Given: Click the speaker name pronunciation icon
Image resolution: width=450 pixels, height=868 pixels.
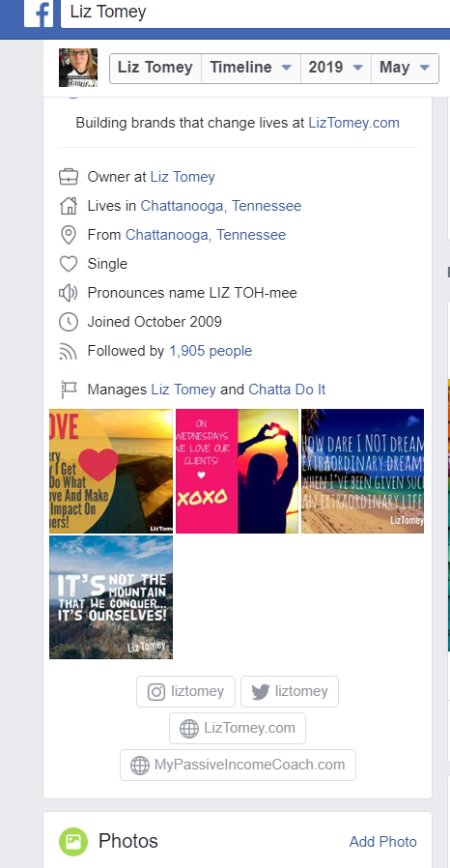Looking at the screenshot, I should coord(68,293).
